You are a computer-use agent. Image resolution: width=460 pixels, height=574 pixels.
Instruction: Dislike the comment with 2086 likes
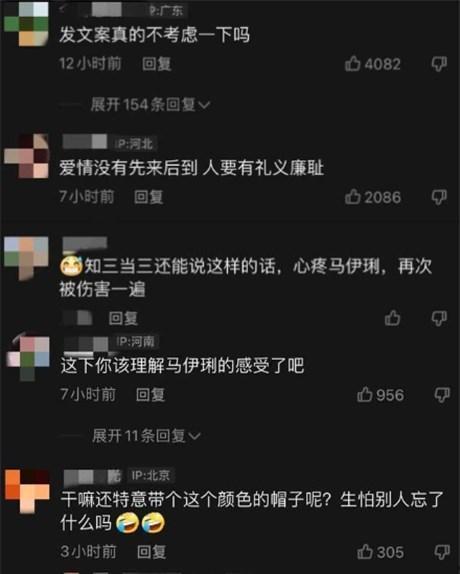439,197
